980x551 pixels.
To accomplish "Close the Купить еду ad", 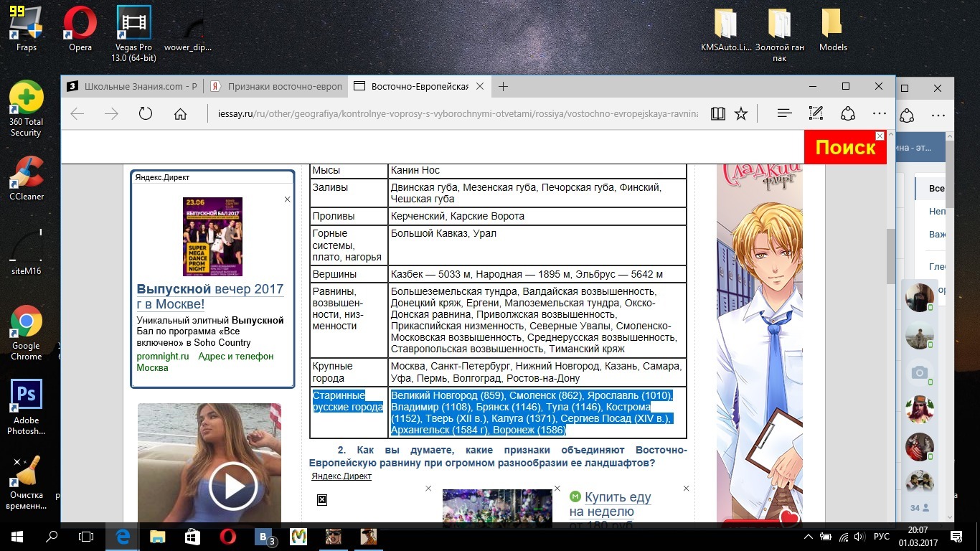I will 686,488.
